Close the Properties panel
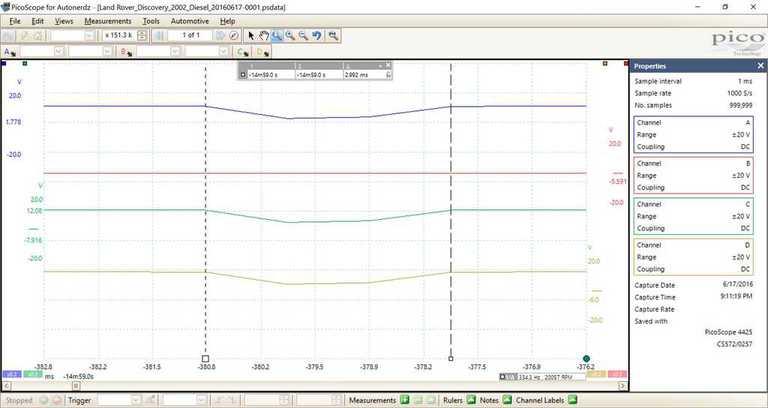This screenshot has height=408, width=768. (759, 65)
